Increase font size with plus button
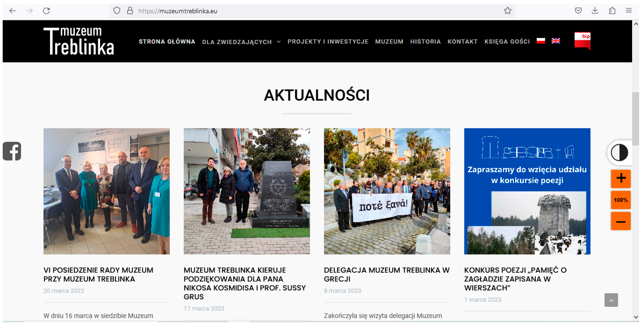 (x=621, y=179)
